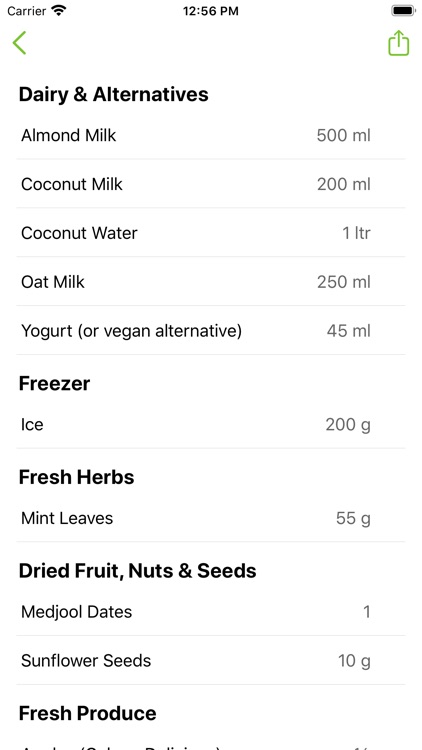The height and width of the screenshot is (750, 422).
Task: Open the share sheet icon
Action: click(x=399, y=43)
